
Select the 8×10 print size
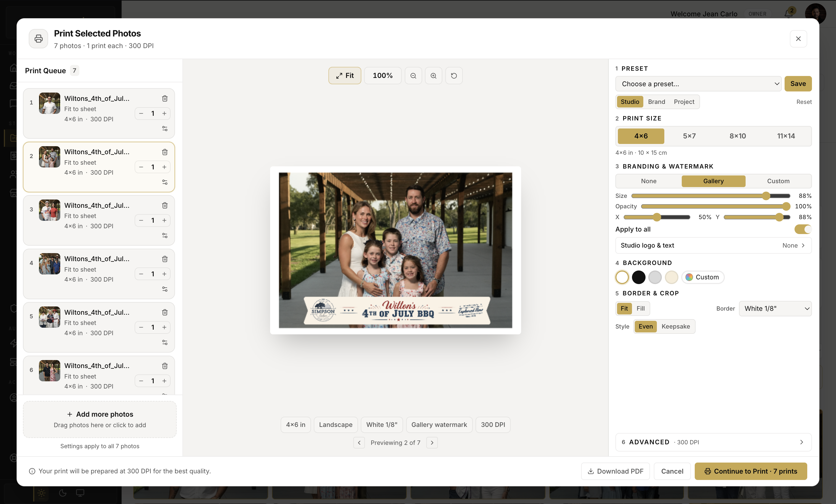[738, 136]
